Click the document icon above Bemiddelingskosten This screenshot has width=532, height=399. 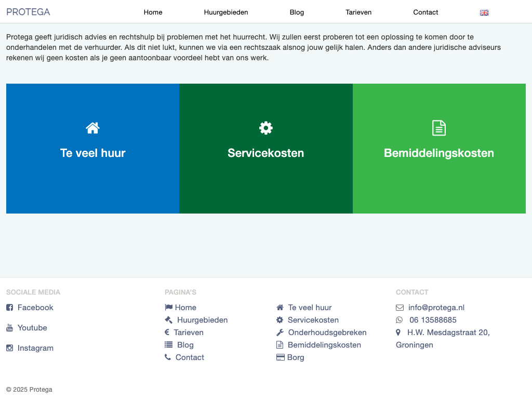(x=439, y=128)
